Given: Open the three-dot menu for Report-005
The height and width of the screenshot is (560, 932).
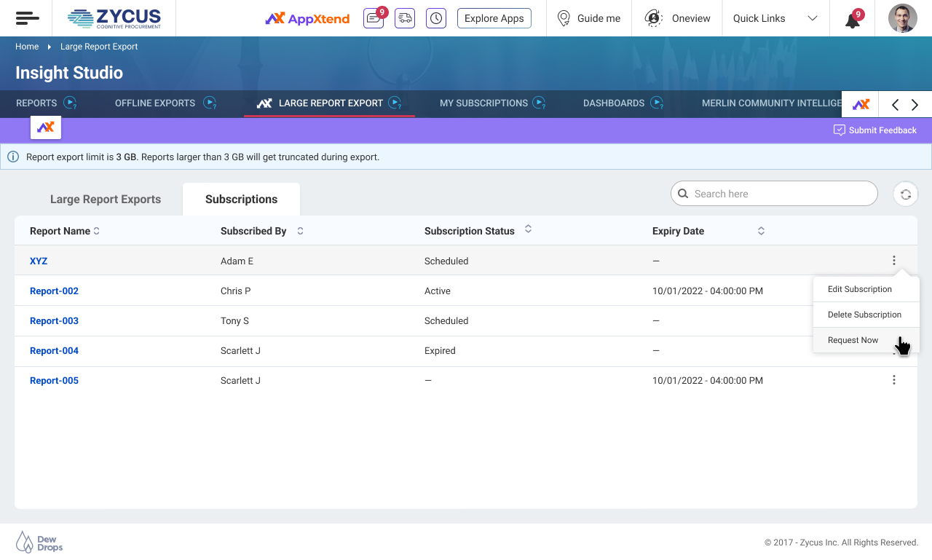Looking at the screenshot, I should 894,380.
